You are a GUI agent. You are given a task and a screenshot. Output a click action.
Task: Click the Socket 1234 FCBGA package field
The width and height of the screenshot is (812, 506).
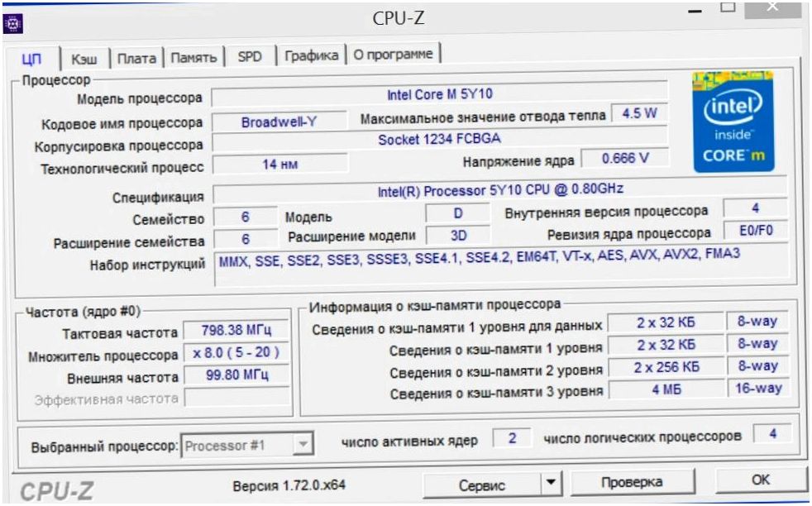(439, 141)
